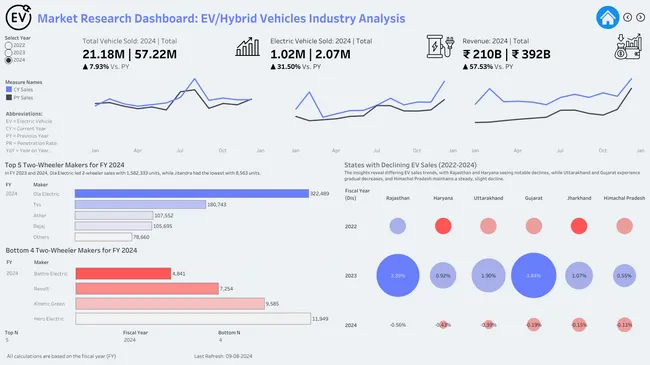Click the Kinetic Green bar
This screenshot has width=650, height=365.
[x=170, y=304]
